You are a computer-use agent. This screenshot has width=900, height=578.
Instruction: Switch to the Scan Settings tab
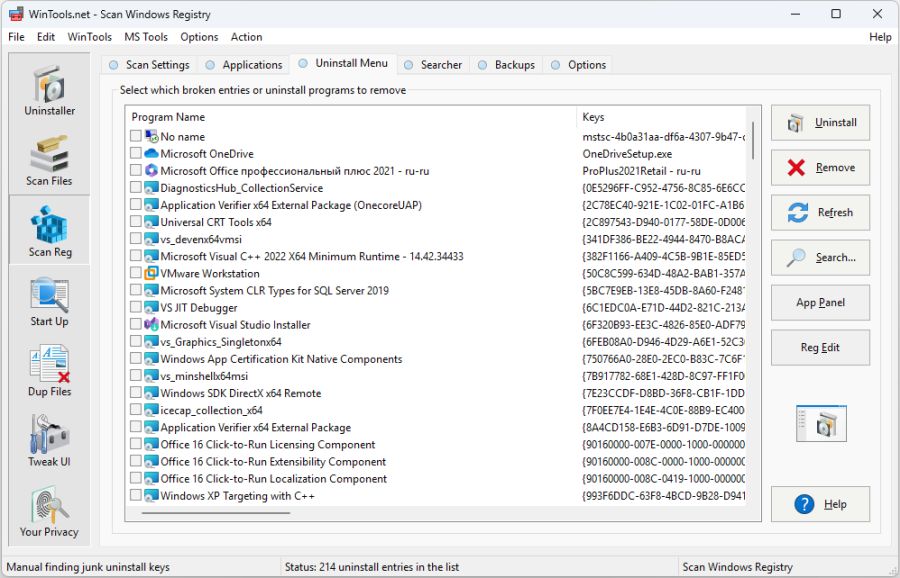point(150,65)
